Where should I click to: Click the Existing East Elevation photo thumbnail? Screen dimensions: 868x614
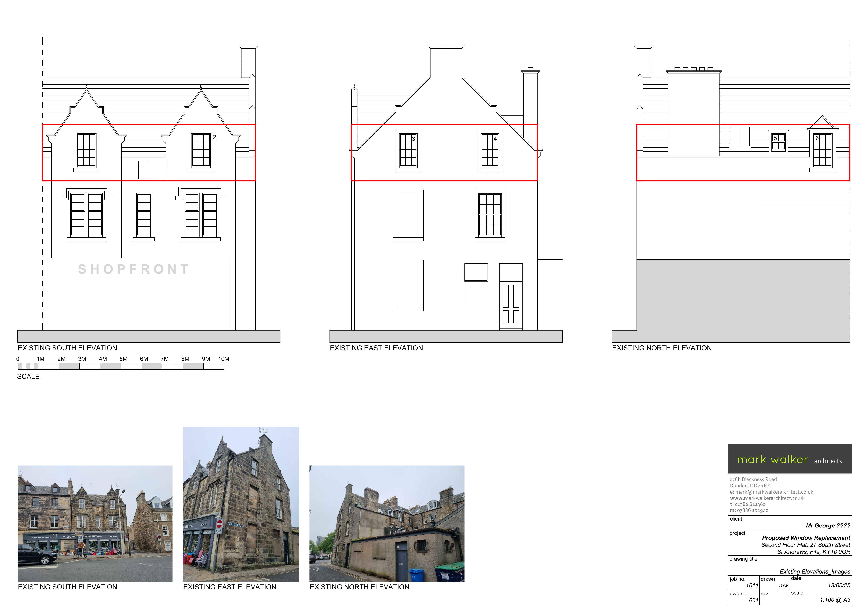pos(241,504)
